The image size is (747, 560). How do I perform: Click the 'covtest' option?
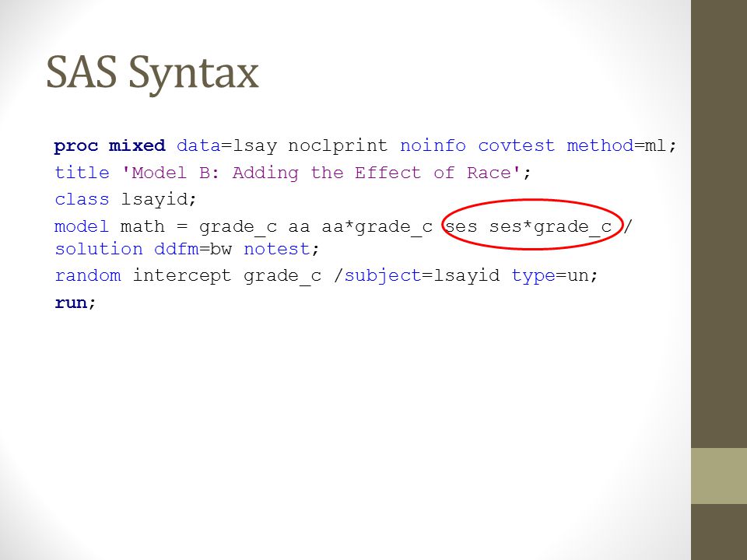tap(517, 145)
